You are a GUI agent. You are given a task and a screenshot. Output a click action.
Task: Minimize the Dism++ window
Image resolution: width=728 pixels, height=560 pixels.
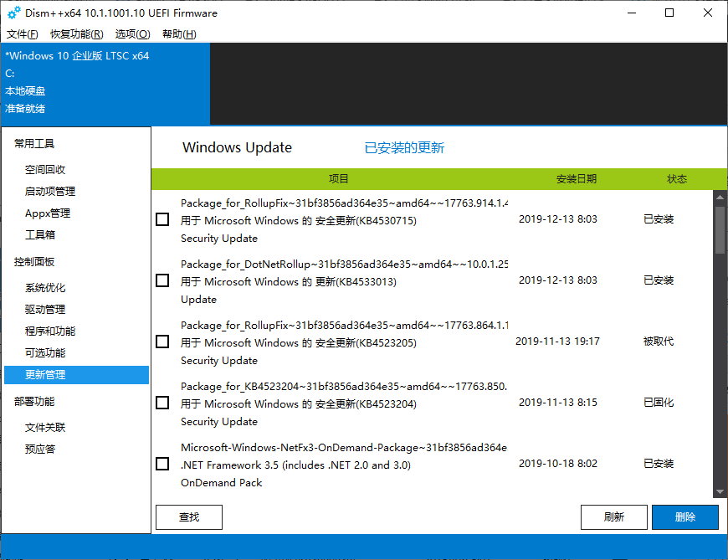click(x=632, y=13)
